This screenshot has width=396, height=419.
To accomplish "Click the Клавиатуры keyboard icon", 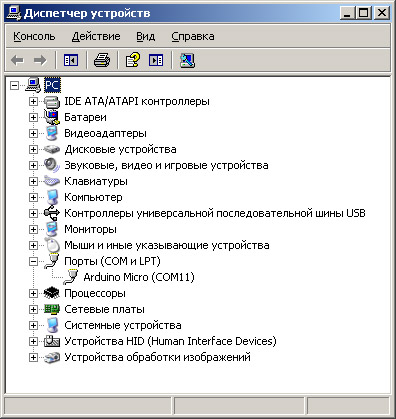I will pyautogui.click(x=52, y=181).
